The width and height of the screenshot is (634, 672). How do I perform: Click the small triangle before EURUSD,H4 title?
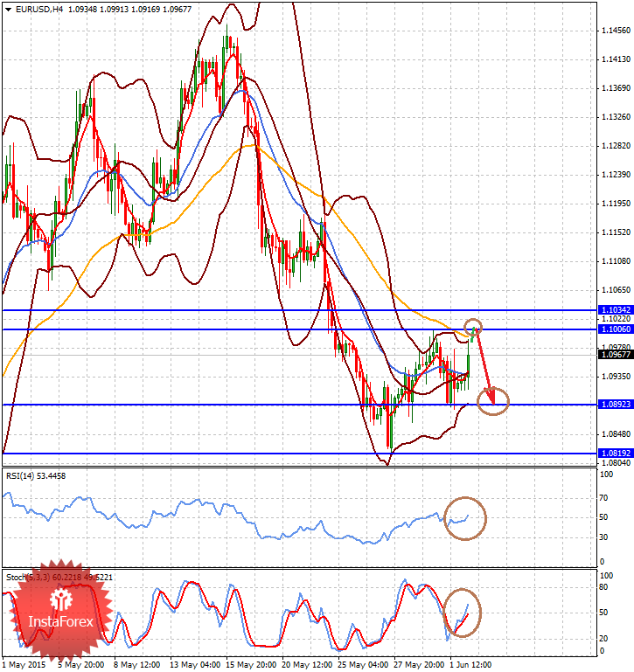tap(9, 10)
